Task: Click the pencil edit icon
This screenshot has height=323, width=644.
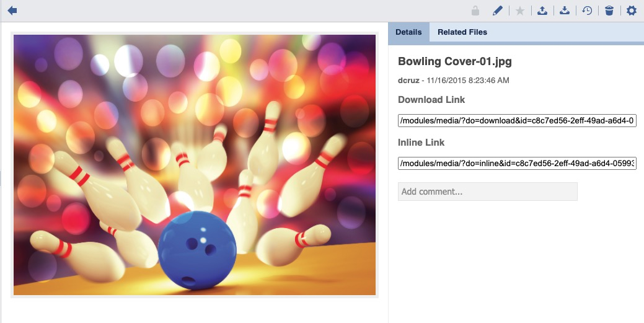Action: [x=497, y=11]
